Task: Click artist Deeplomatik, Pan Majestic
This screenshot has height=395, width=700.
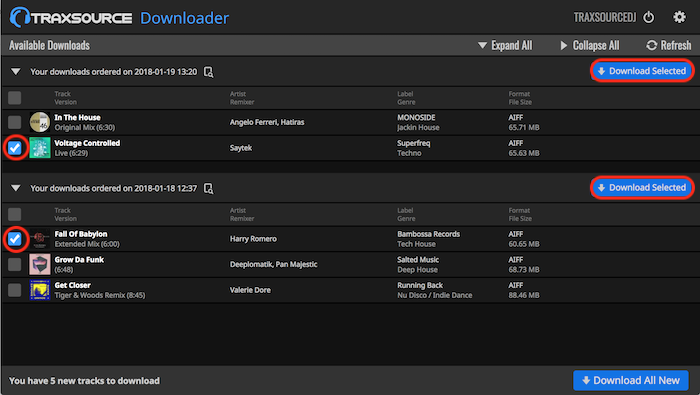Action: pos(273,264)
